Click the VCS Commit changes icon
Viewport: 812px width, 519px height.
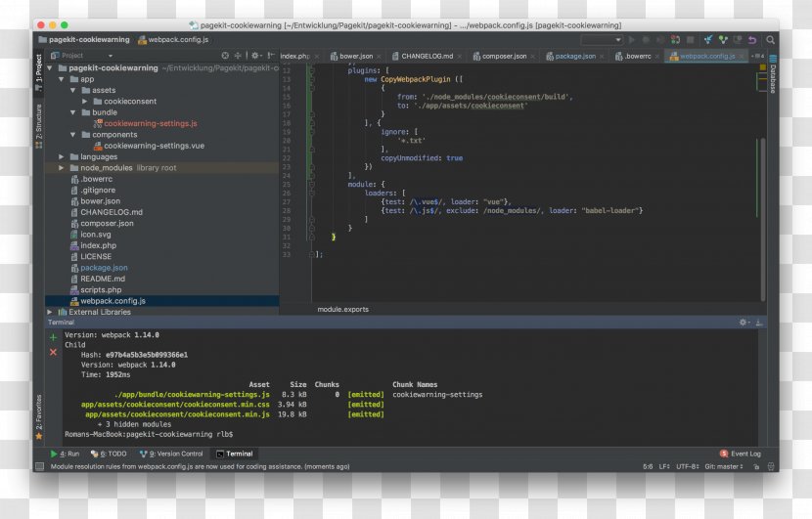(723, 40)
